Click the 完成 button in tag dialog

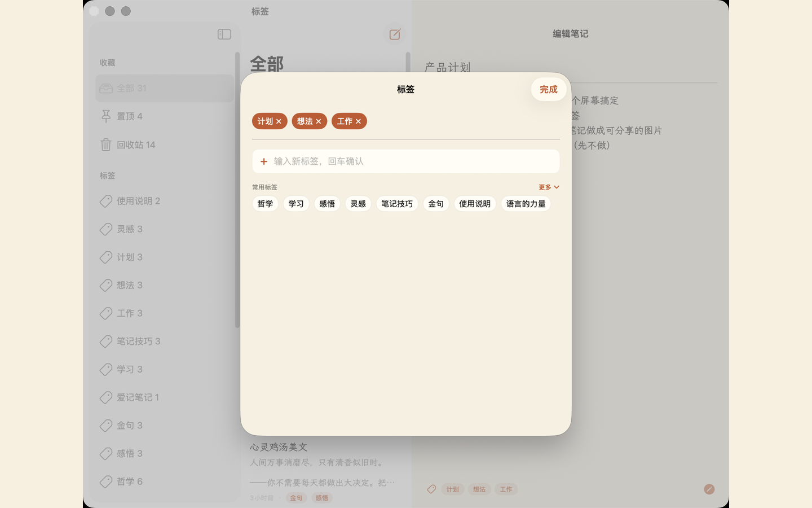[548, 89]
